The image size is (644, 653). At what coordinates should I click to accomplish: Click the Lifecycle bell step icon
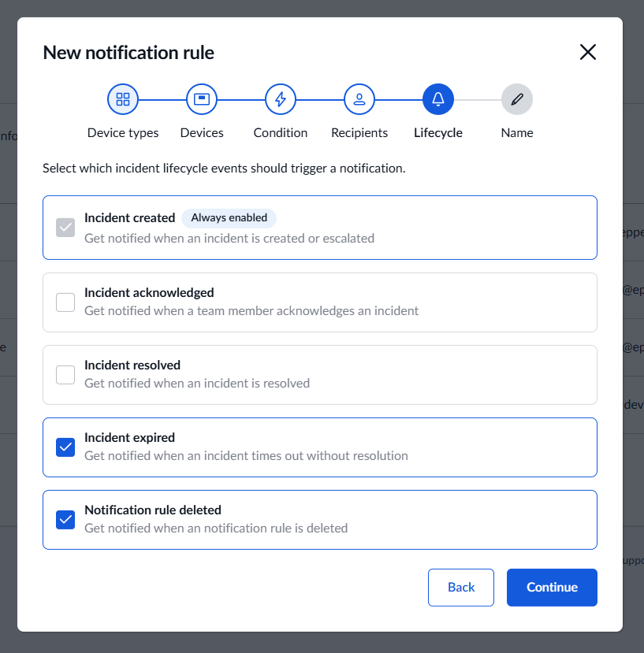438,99
